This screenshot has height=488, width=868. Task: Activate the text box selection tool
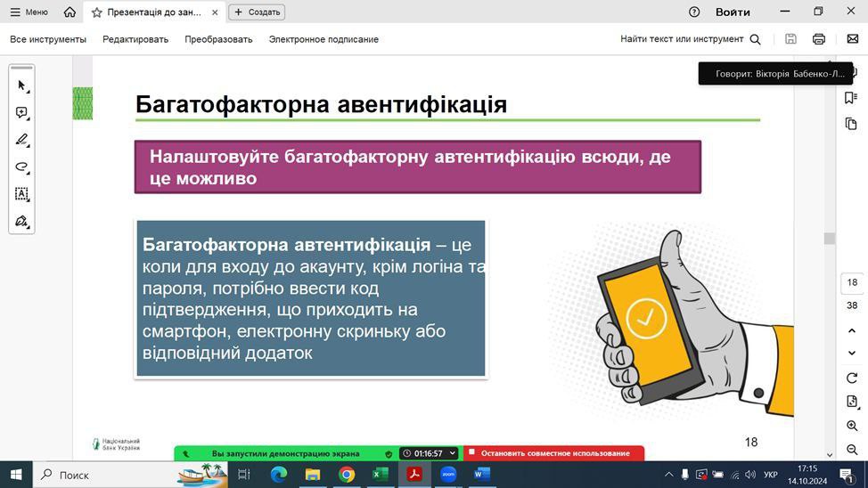point(21,193)
